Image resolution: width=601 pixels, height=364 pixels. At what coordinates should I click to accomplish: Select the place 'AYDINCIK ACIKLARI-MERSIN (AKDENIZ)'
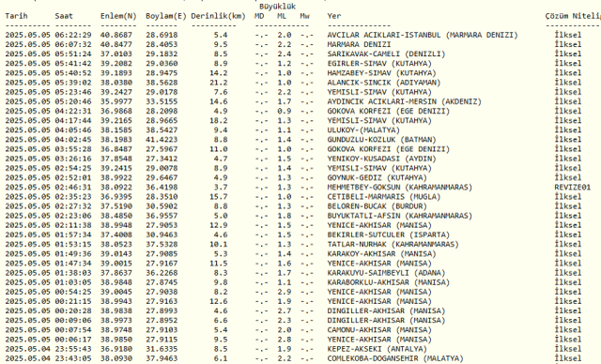click(x=405, y=102)
